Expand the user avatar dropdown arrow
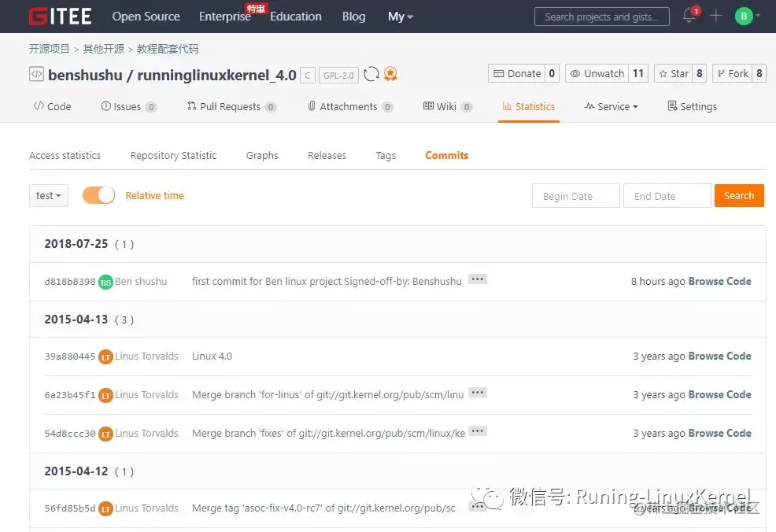This screenshot has height=532, width=776. coord(759,17)
